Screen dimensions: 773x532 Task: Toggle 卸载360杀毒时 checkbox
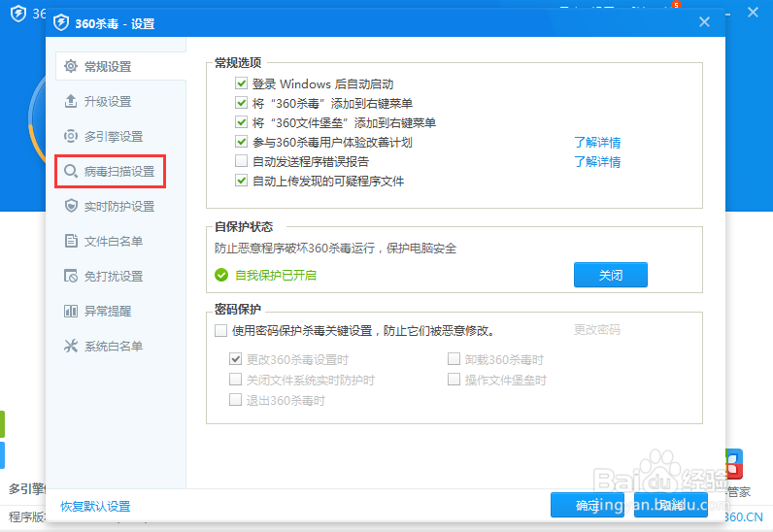tap(454, 359)
